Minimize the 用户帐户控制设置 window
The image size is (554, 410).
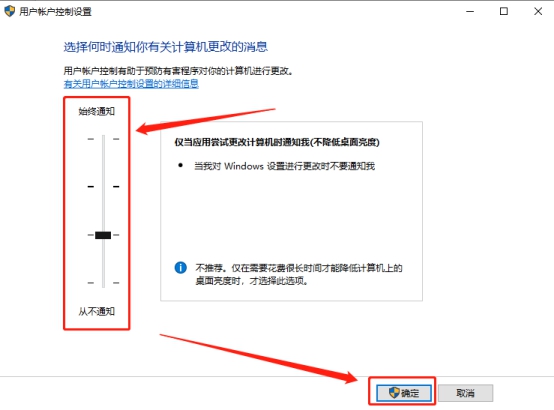pos(470,11)
